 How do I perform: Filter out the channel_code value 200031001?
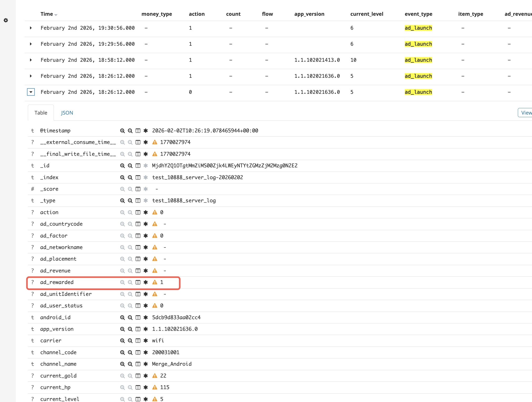point(130,352)
